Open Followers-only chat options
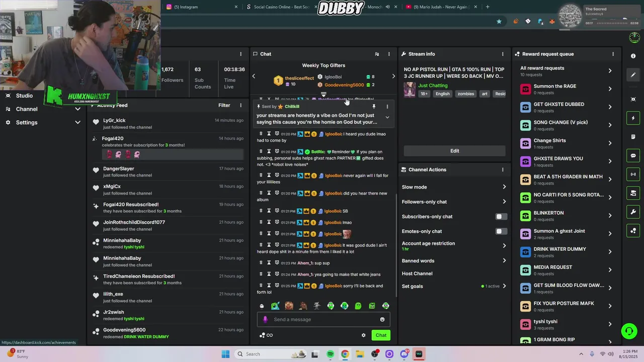Viewport: 644px width, 362px height. (x=504, y=202)
